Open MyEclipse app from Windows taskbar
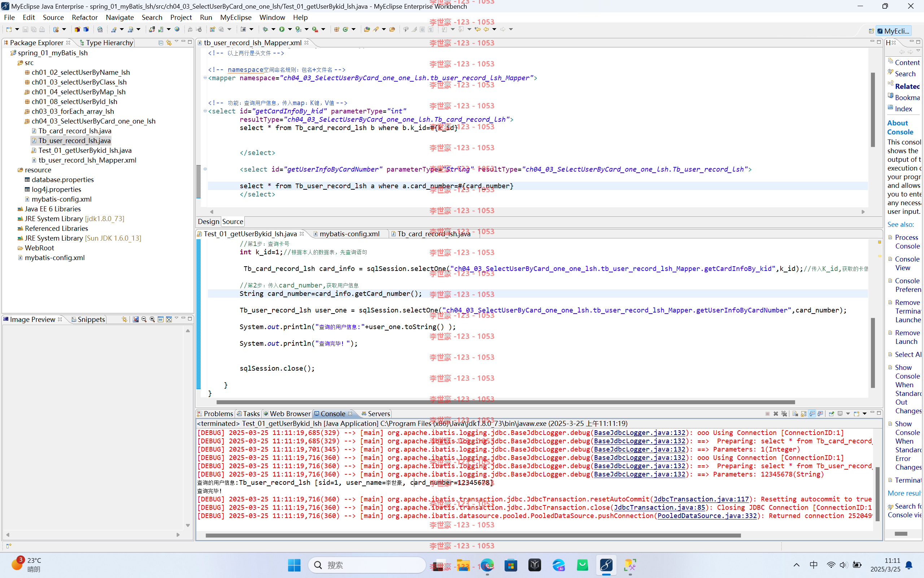This screenshot has width=924, height=578. 606,565
